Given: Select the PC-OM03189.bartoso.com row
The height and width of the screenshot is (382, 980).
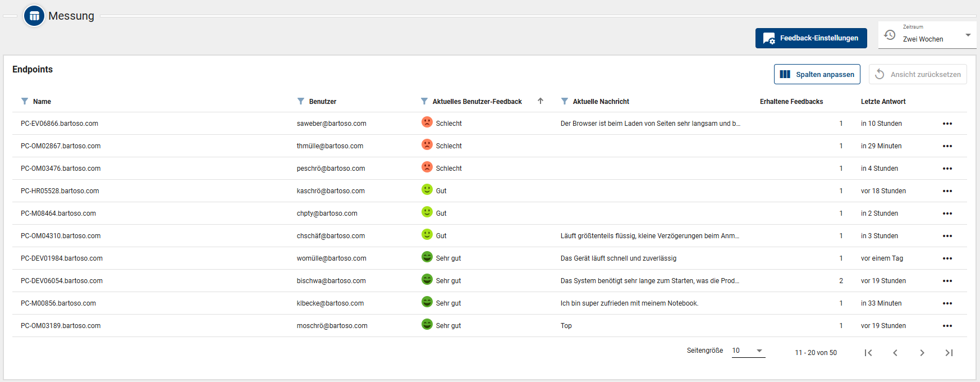Looking at the screenshot, I should (61, 326).
